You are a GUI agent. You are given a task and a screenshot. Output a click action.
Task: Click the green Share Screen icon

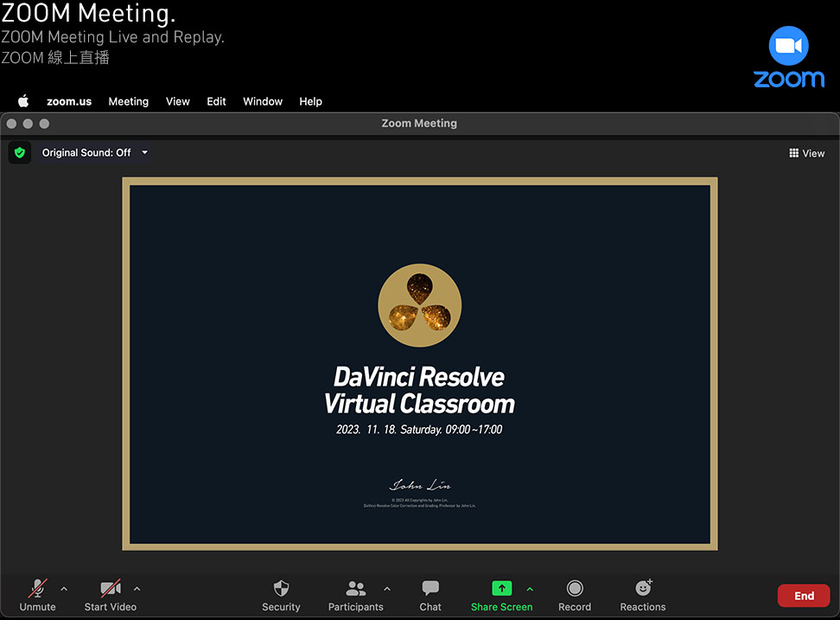502,588
